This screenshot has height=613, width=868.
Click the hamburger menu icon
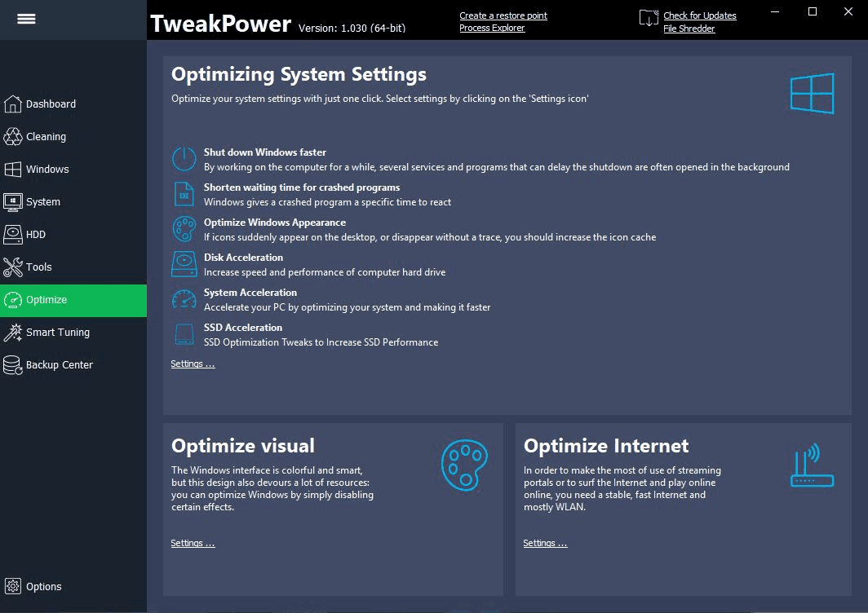[x=26, y=20]
